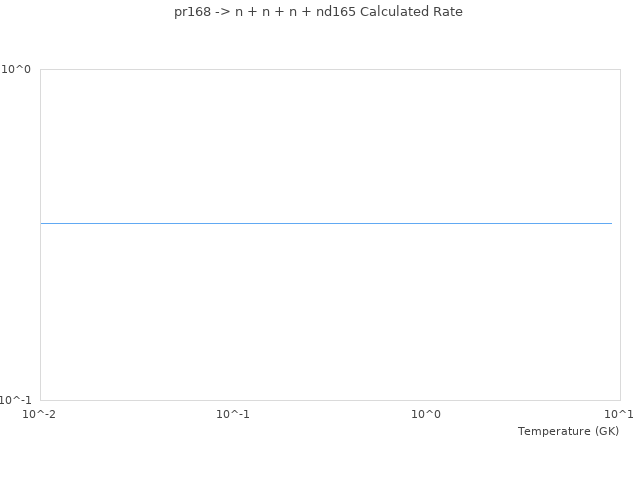Click the right end of the rate line
Image resolution: width=640 pixels, height=480 pixels.
point(611,223)
